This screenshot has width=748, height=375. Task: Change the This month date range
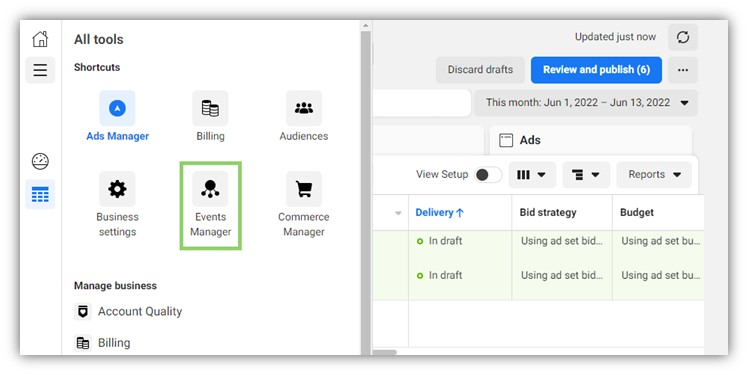(x=586, y=103)
